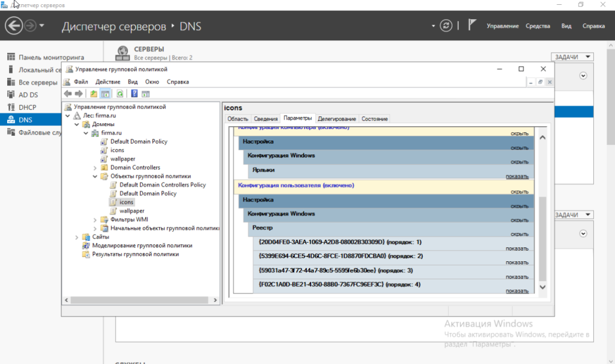This screenshot has width=615, height=364.
Task: Click the back arrow in GPMC toolbar
Action: click(68, 94)
